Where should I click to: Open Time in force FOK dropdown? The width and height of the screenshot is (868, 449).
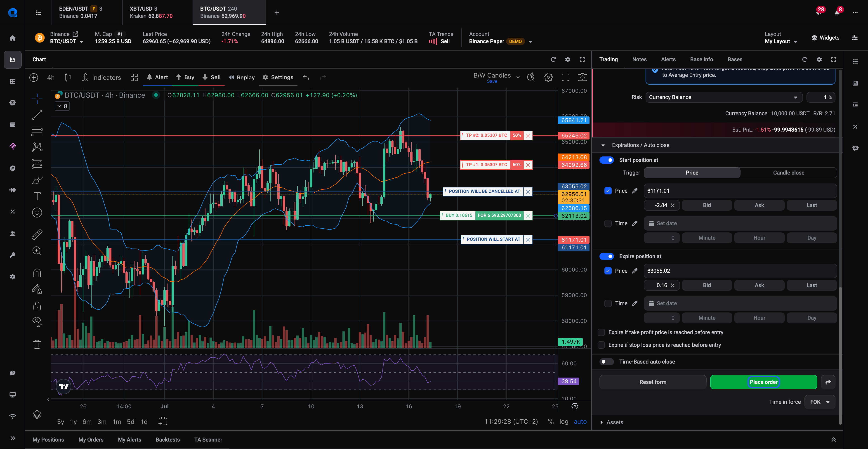[820, 402]
